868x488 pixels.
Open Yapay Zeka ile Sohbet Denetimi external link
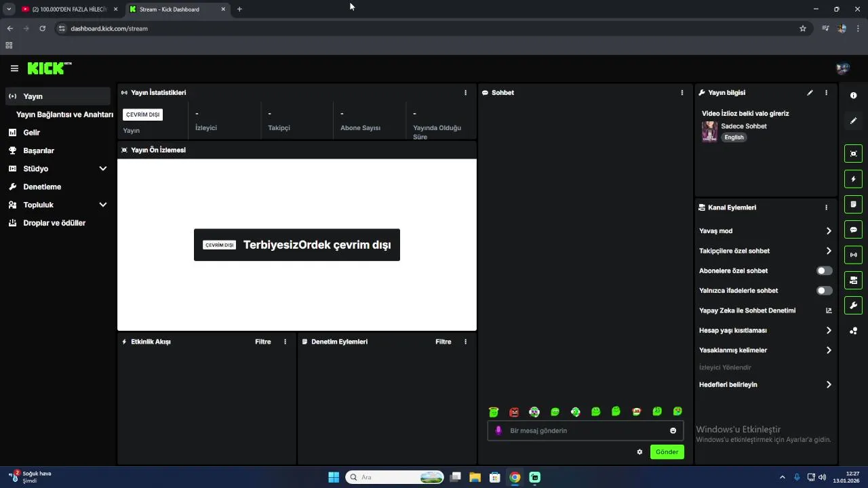(829, 310)
